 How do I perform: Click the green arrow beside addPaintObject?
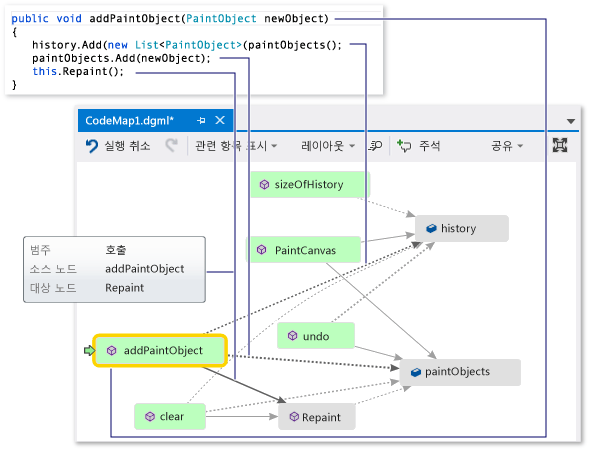pos(89,350)
